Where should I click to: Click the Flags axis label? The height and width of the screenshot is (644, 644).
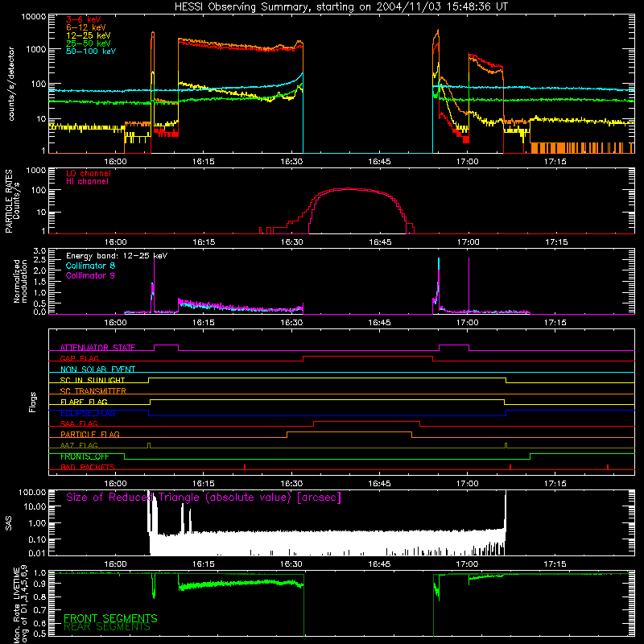pos(33,402)
